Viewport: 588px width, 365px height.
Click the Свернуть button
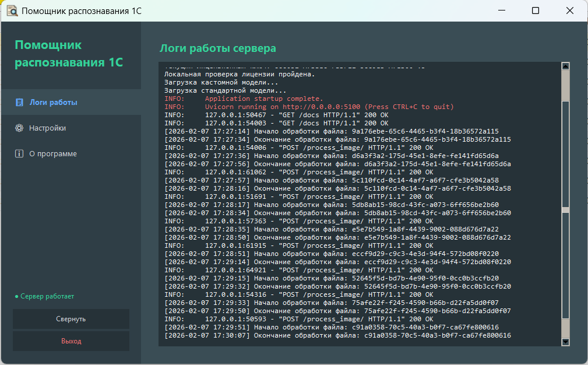click(x=71, y=319)
